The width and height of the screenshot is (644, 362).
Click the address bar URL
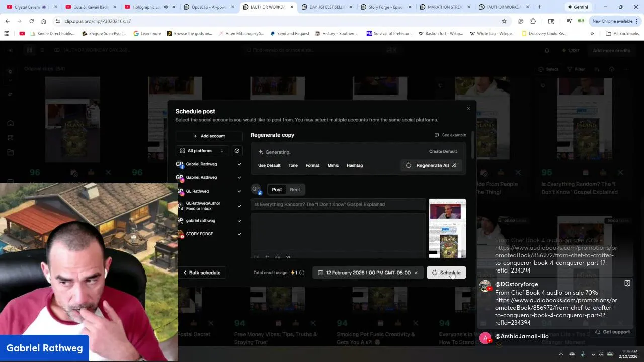pyautogui.click(x=98, y=21)
